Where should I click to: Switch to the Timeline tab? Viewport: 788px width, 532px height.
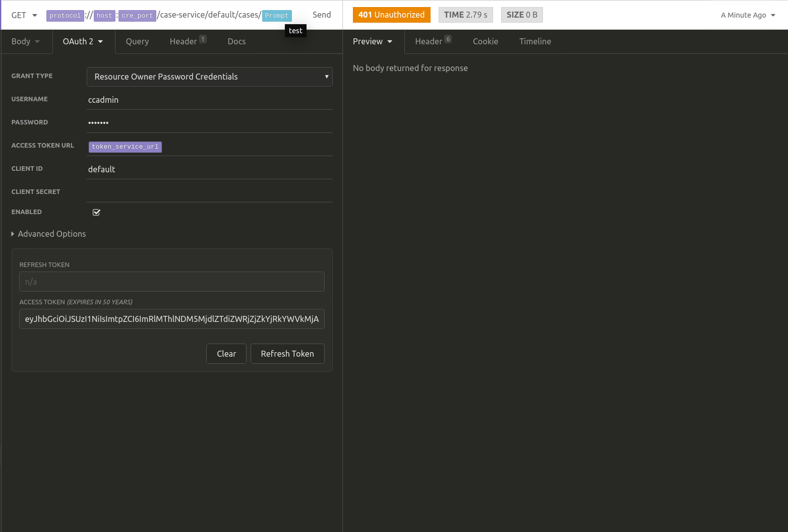pos(535,41)
